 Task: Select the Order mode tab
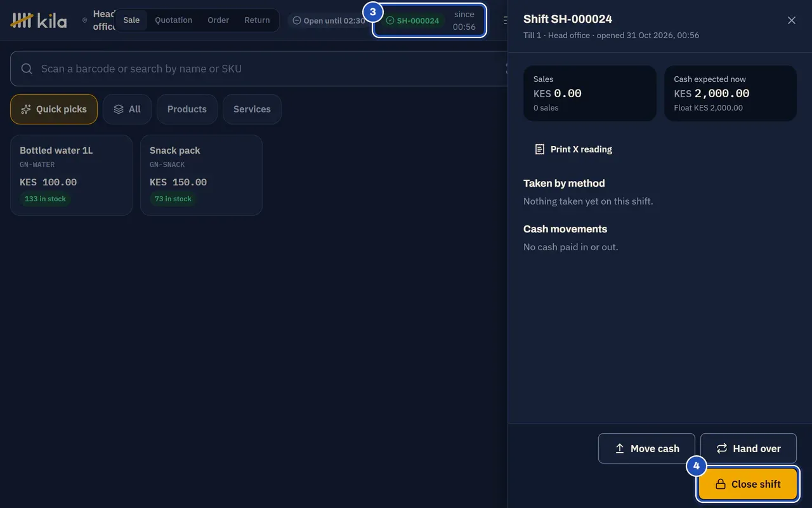tap(218, 20)
